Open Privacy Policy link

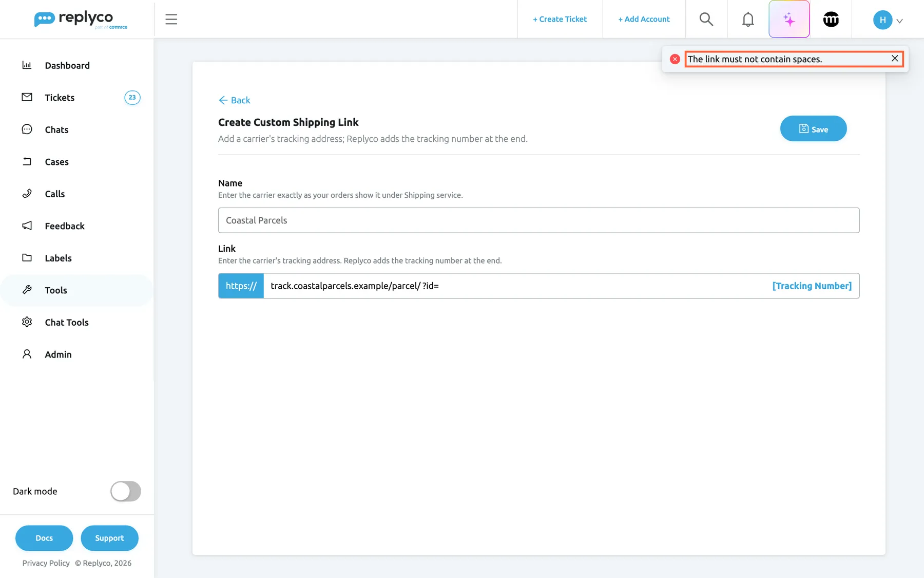pos(46,563)
